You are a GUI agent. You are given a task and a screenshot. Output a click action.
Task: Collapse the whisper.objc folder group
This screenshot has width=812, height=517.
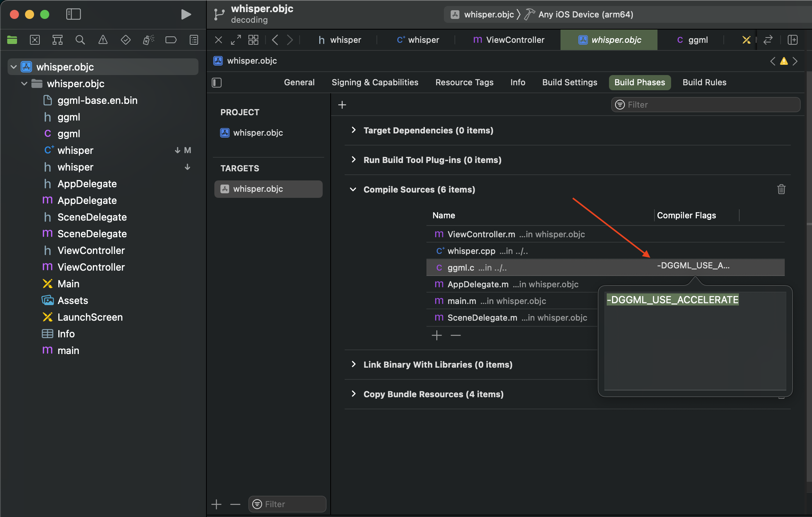coord(24,84)
